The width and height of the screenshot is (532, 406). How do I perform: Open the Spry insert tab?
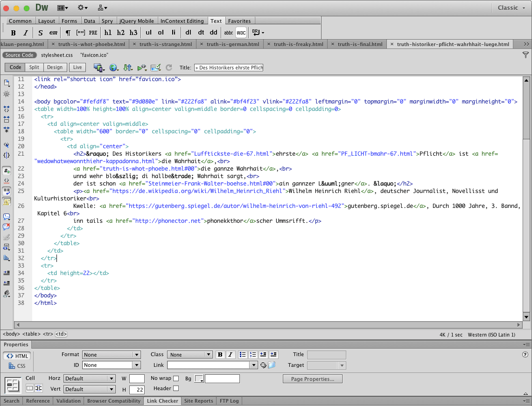107,21
